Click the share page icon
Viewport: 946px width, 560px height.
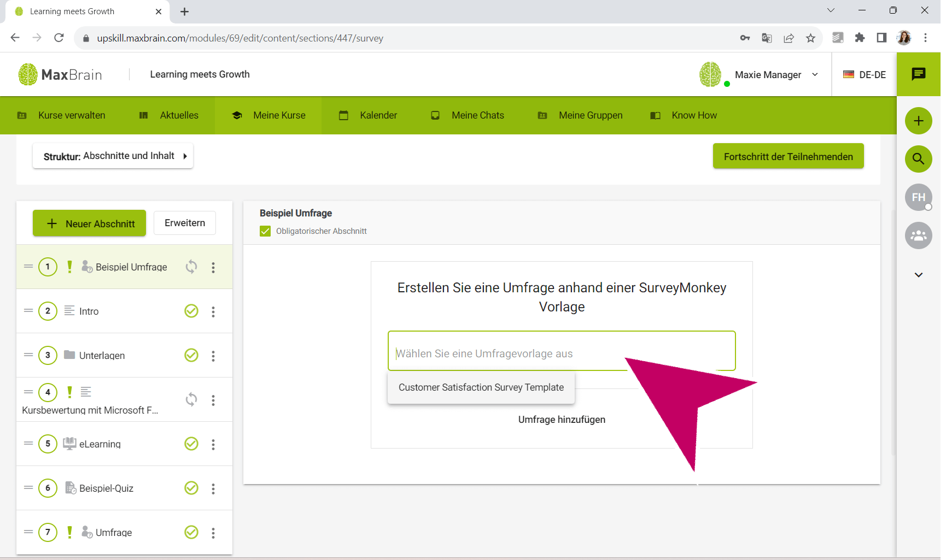click(x=789, y=38)
